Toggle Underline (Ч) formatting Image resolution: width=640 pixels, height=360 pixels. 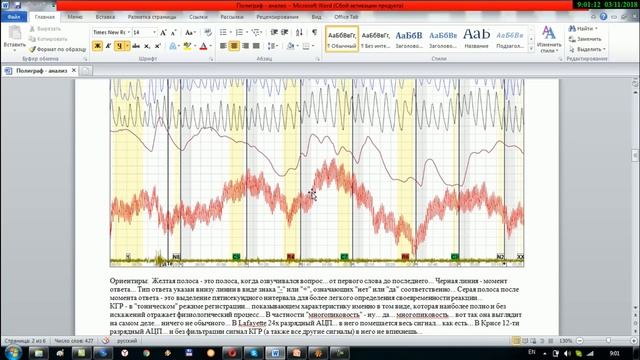(119, 46)
